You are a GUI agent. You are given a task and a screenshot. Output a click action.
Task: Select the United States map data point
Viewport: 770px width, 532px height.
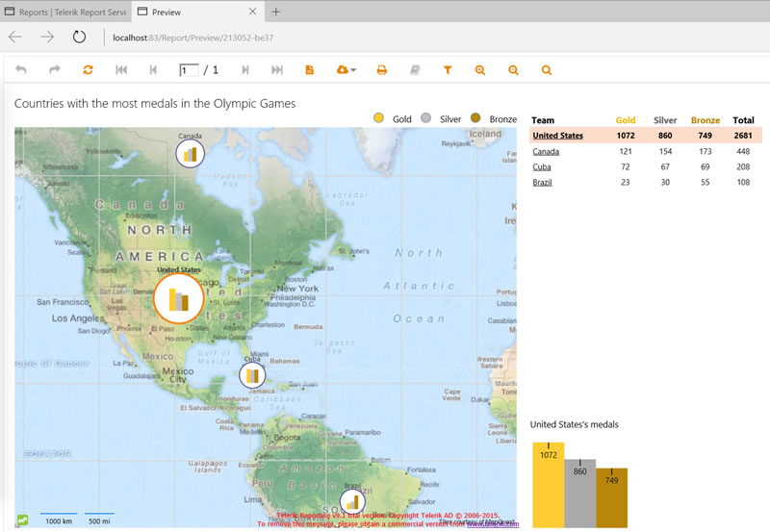(179, 298)
